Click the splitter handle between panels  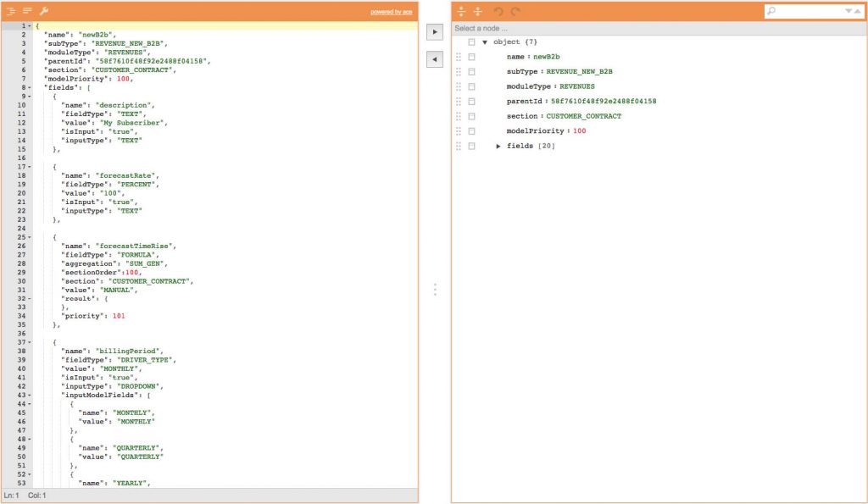435,290
